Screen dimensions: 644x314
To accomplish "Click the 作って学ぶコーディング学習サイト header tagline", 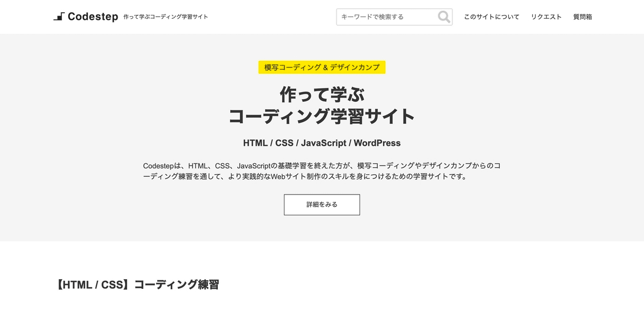I will (x=166, y=17).
